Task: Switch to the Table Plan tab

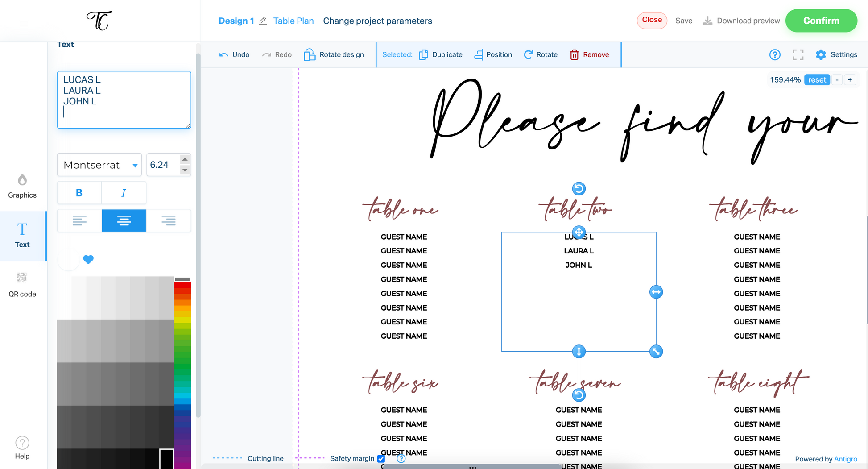Action: pyautogui.click(x=293, y=21)
